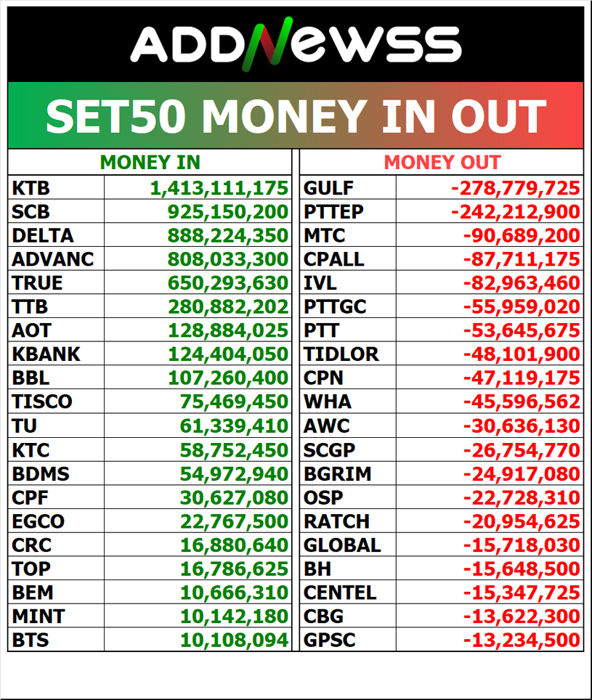Click the DELTA ticker name

(x=43, y=236)
